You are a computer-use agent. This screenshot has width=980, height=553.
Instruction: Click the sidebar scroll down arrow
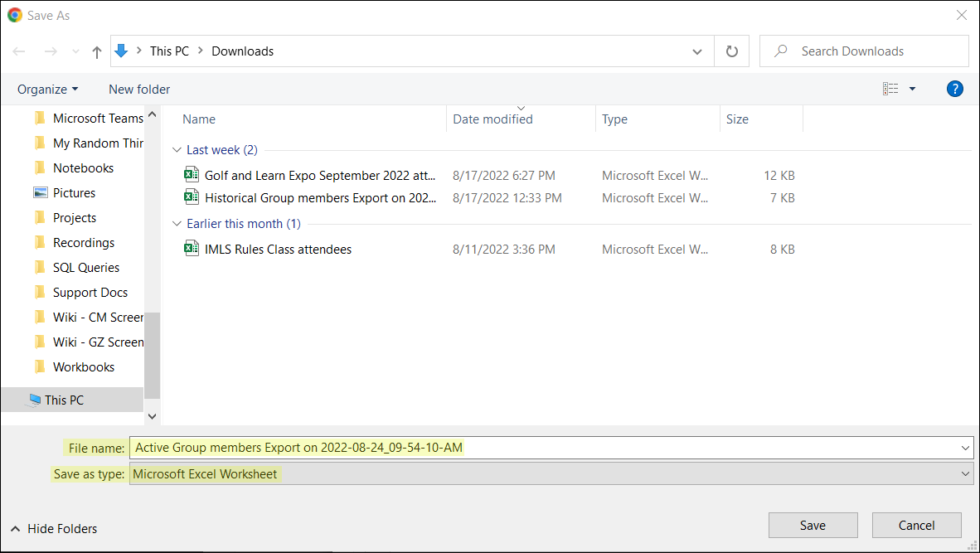click(152, 416)
